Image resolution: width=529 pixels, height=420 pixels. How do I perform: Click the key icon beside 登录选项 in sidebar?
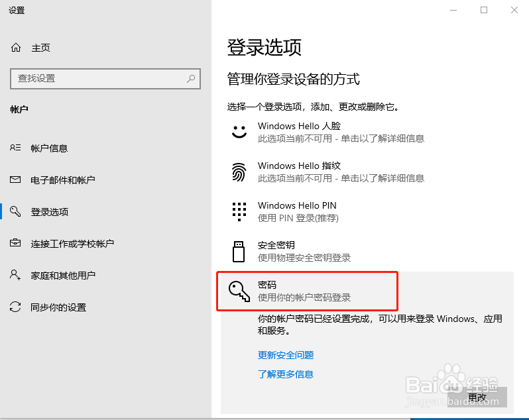click(x=15, y=211)
